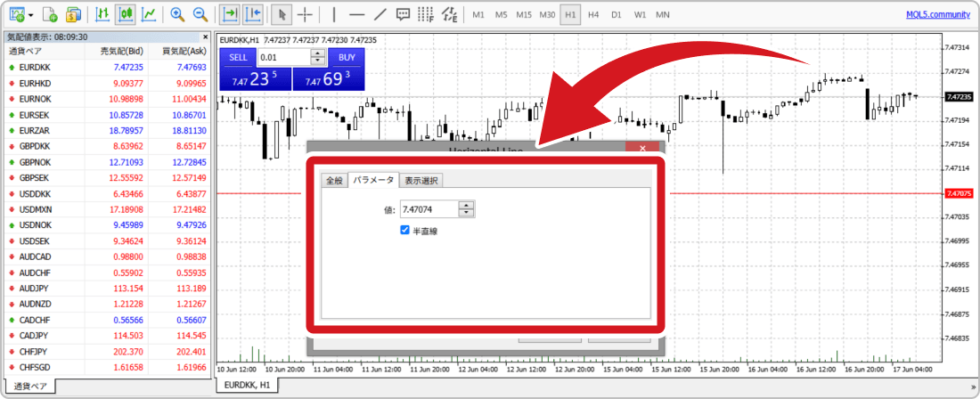
Task: Select the trendline tool
Action: pos(380,13)
